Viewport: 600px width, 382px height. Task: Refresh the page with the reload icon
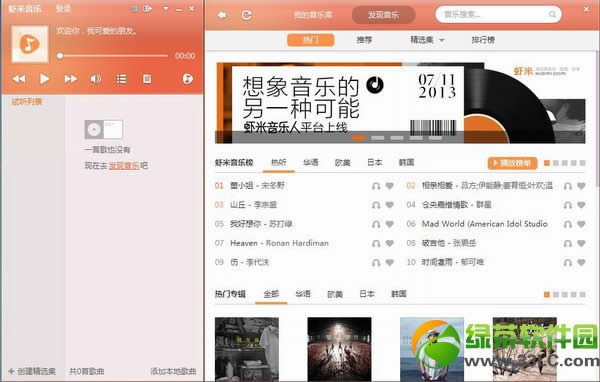point(247,15)
